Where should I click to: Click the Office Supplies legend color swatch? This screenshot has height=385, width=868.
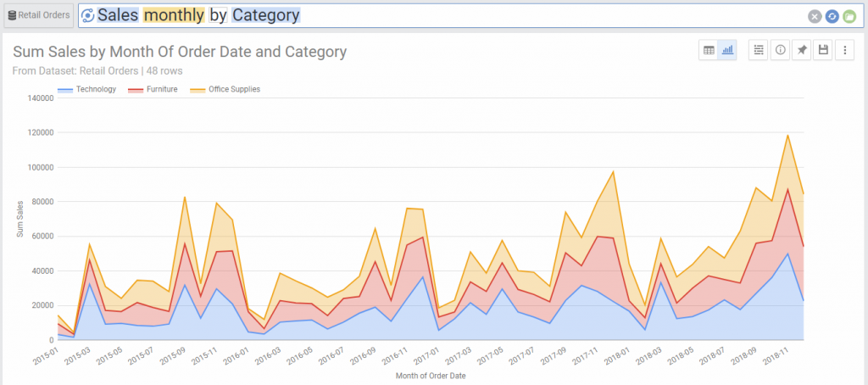[x=198, y=89]
